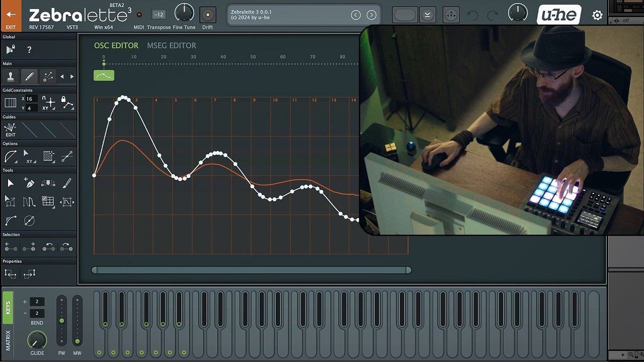This screenshot has width=644, height=362.
Task: Open the Transpose value box showing -12
Action: pos(158,15)
